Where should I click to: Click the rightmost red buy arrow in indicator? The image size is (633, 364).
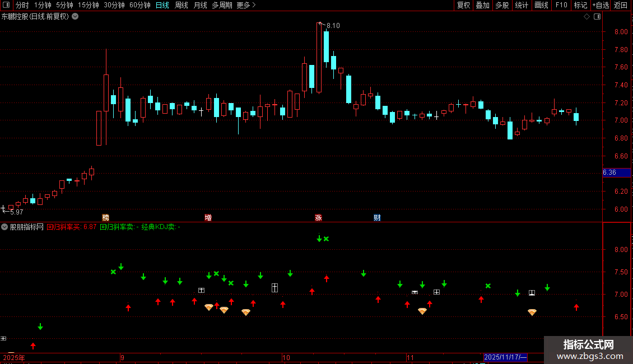(x=576, y=307)
